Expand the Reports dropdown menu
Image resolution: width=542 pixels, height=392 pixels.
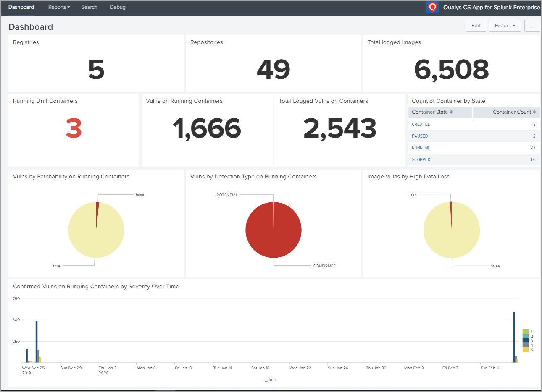pyautogui.click(x=59, y=7)
